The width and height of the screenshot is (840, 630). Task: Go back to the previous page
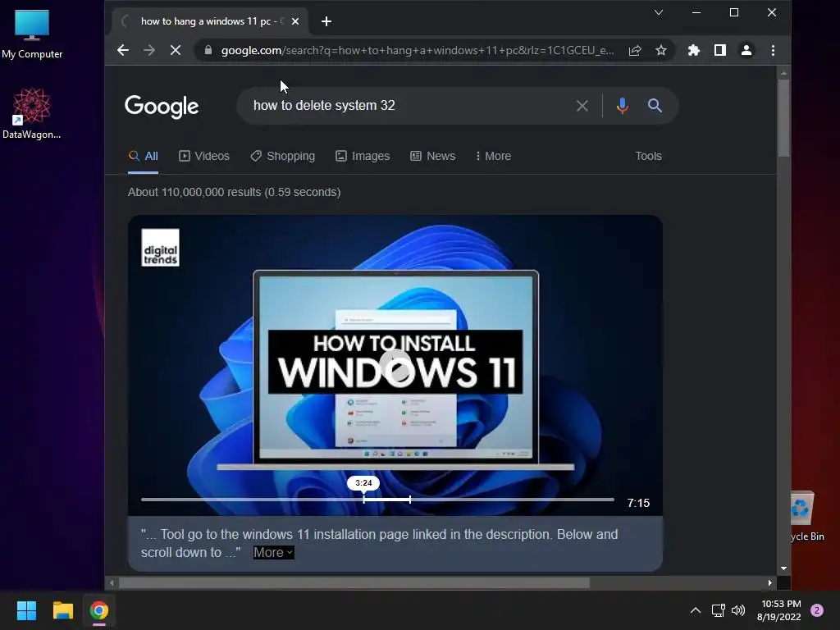123,50
